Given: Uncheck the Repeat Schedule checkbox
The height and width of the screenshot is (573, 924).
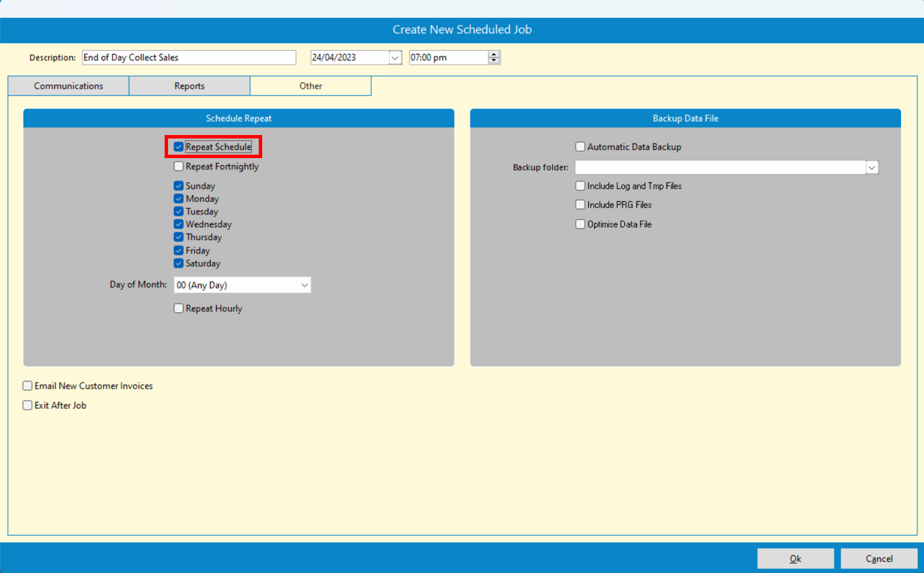Looking at the screenshot, I should point(179,147).
